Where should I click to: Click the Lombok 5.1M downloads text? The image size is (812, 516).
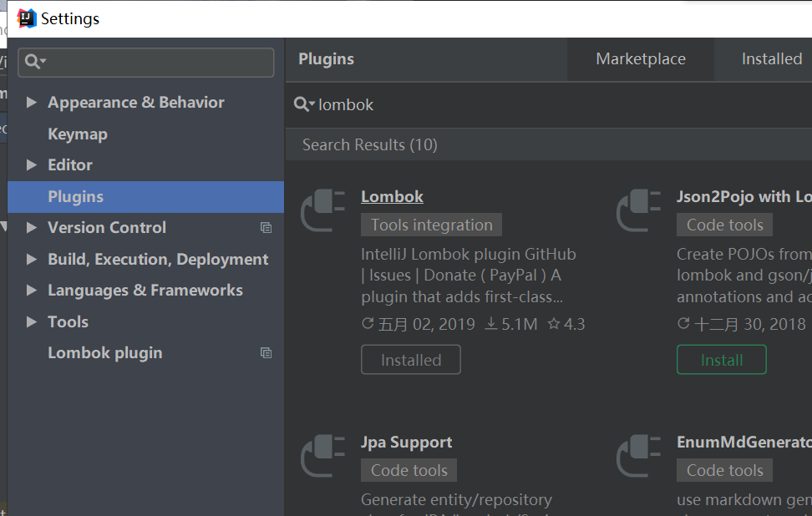520,324
